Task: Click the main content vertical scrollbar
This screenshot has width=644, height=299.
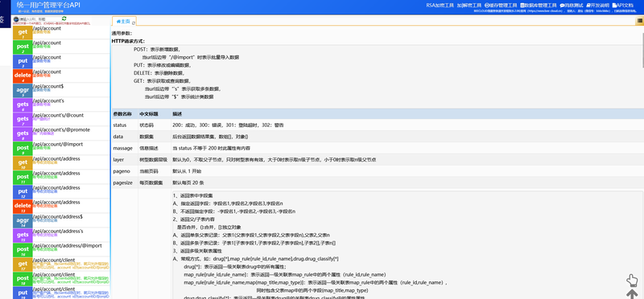Action: 642,49
